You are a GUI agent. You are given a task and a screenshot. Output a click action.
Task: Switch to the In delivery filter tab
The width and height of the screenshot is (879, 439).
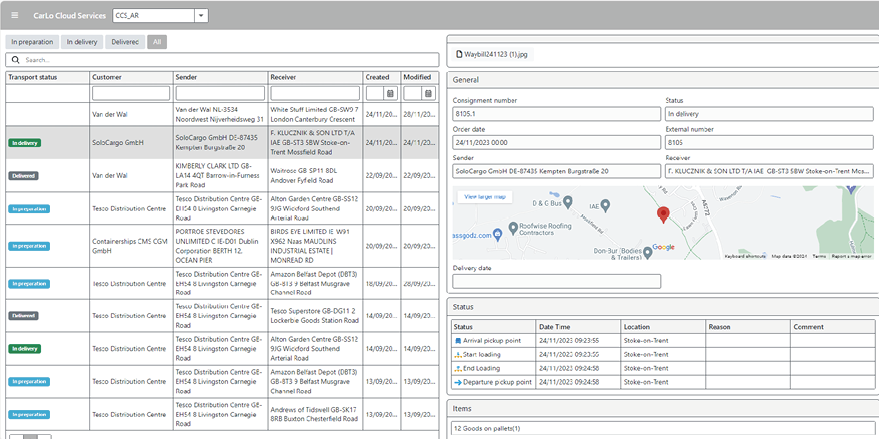(x=82, y=42)
